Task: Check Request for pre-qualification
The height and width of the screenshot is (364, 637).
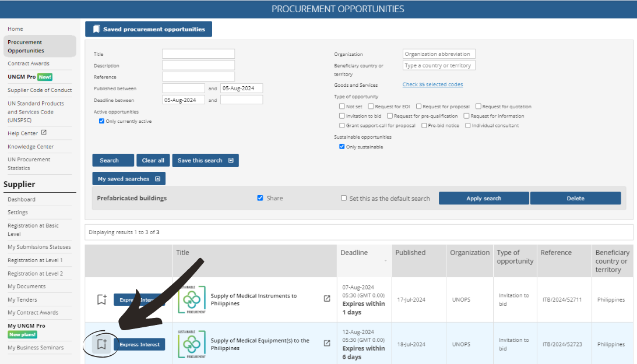Action: [x=389, y=116]
